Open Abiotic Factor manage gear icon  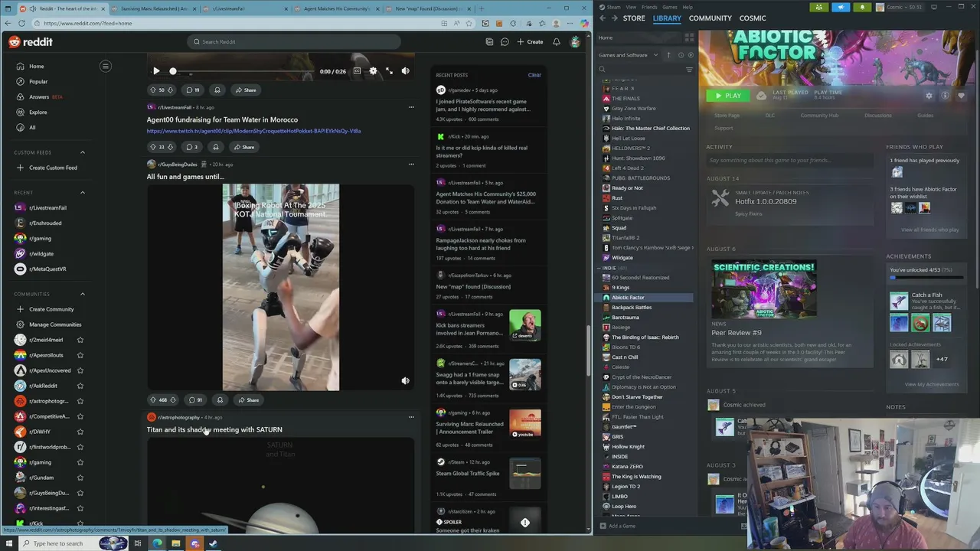pos(929,96)
